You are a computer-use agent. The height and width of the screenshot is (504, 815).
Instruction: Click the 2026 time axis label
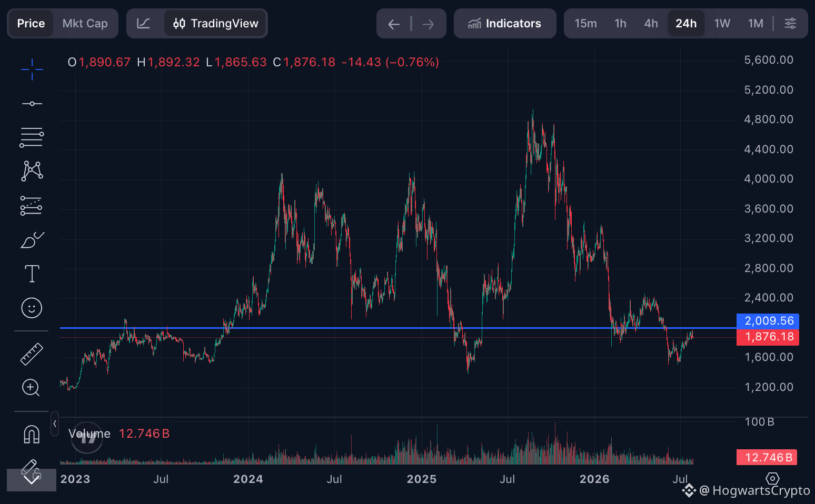pos(594,479)
